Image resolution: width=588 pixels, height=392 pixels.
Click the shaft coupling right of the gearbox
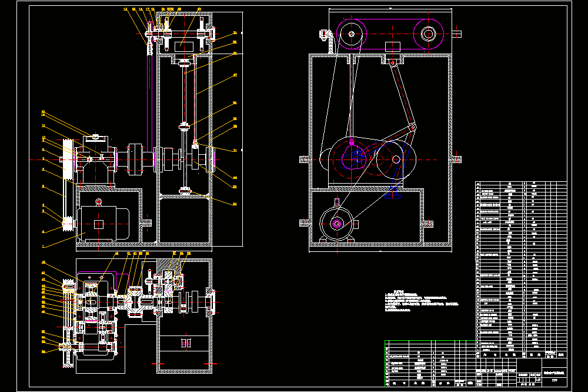tap(135, 160)
